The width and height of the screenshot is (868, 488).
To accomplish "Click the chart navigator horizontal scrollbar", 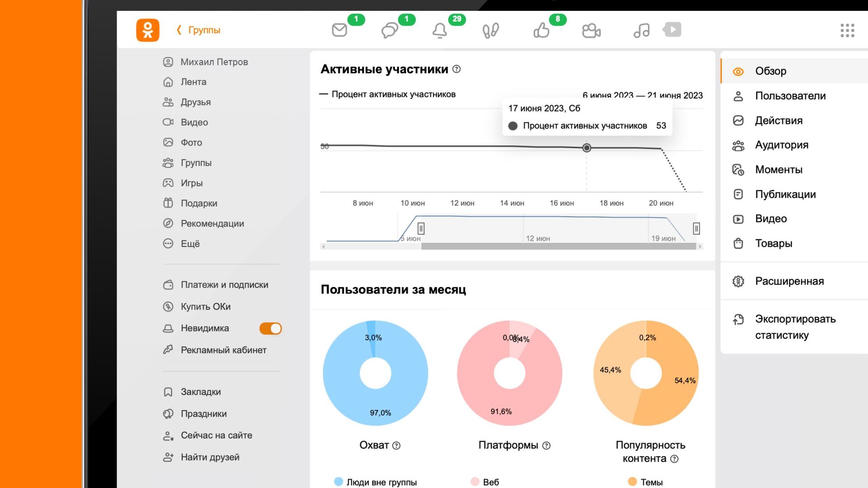I will (559, 247).
